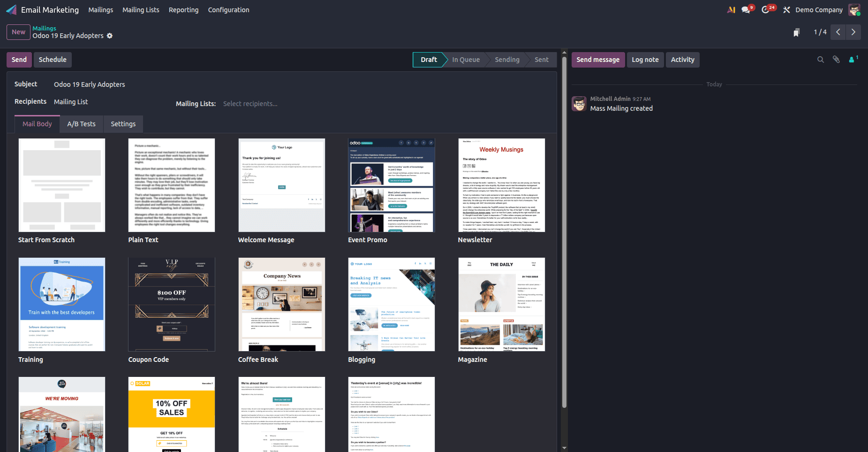Viewport: 868px width, 452px height.
Task: Click the bookmark icon near the pager
Action: click(796, 32)
